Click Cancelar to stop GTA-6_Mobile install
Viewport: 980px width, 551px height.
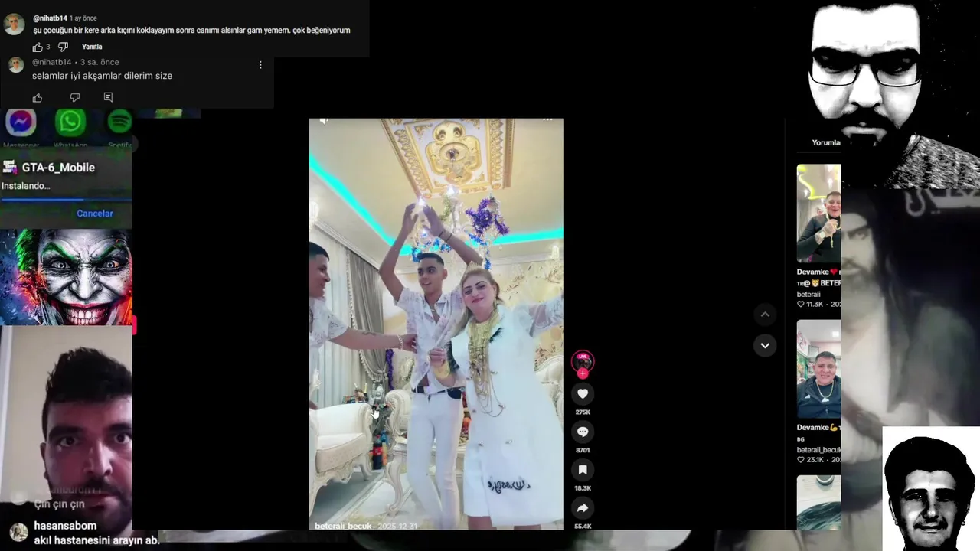tap(95, 214)
